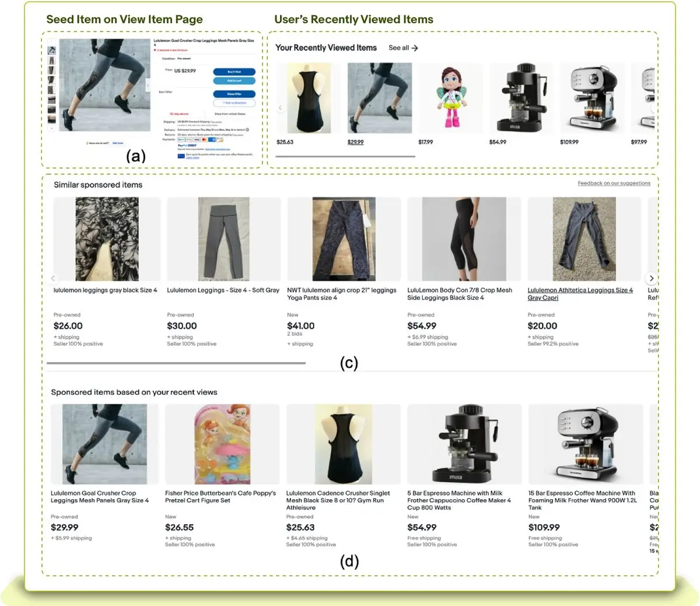Click next arrow in Similar sponsored items
This screenshot has width=700, height=606.
(x=652, y=278)
